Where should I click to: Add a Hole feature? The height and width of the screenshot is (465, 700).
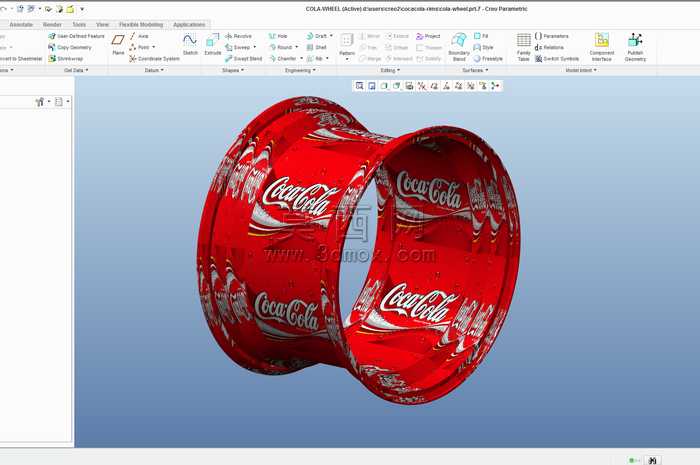pos(278,36)
